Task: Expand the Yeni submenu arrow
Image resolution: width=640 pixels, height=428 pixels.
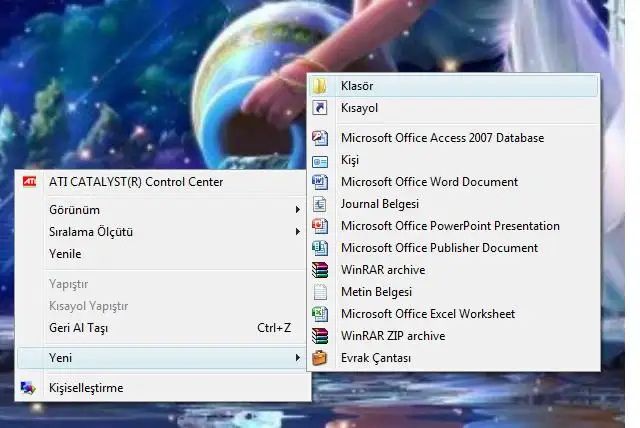Action: [x=298, y=358]
